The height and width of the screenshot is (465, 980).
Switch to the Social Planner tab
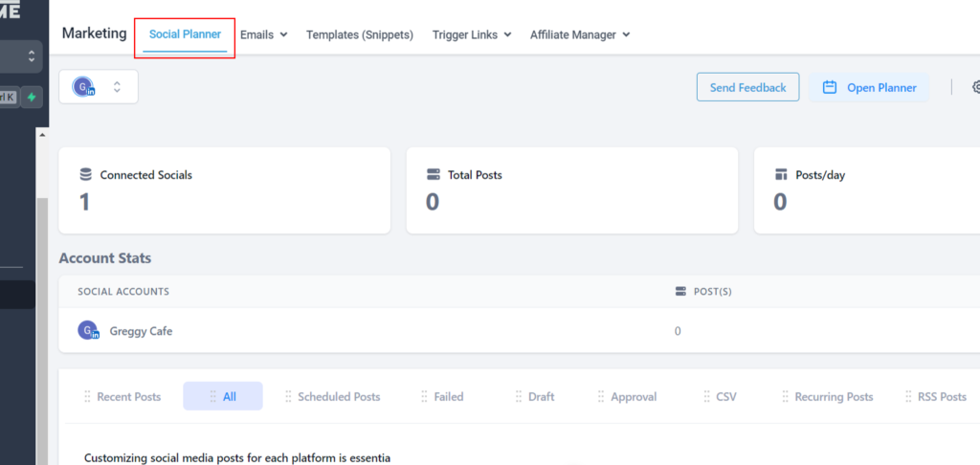pos(185,34)
